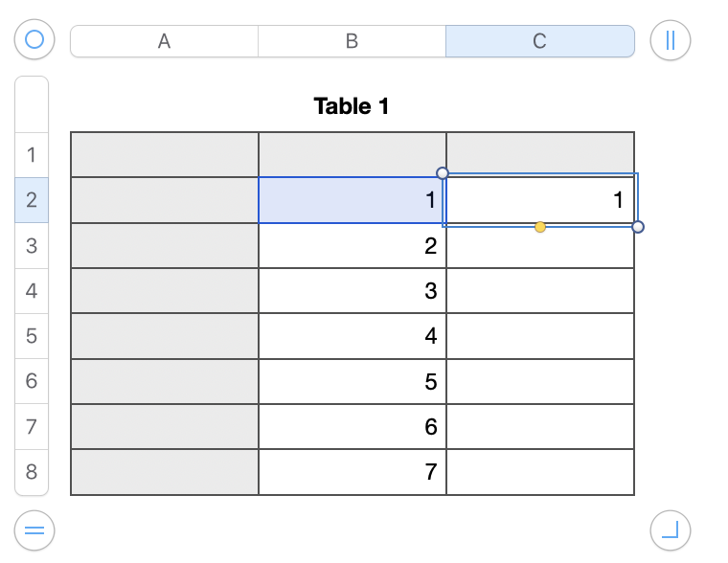Click bottom-right circular selection handle
The width and height of the screenshot is (728, 563).
[639, 227]
